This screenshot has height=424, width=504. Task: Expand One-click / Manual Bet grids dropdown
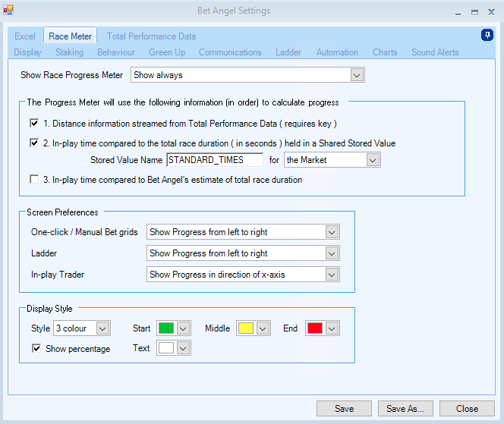pyautogui.click(x=332, y=232)
